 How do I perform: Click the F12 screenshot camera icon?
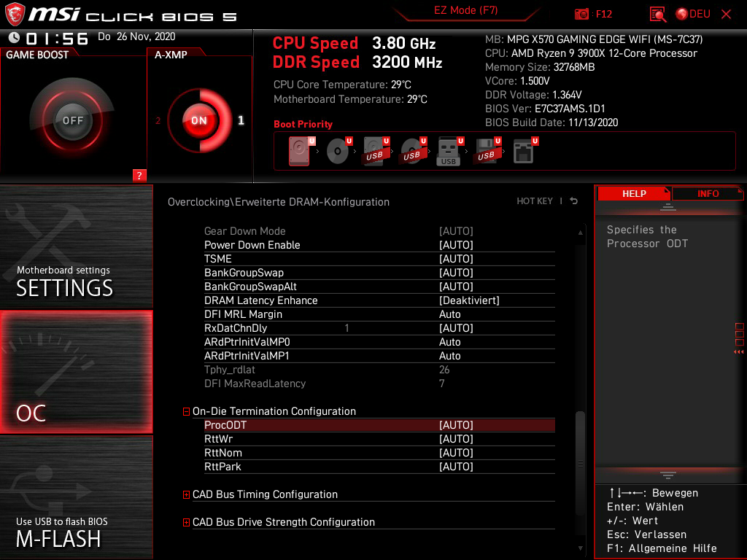click(x=581, y=15)
